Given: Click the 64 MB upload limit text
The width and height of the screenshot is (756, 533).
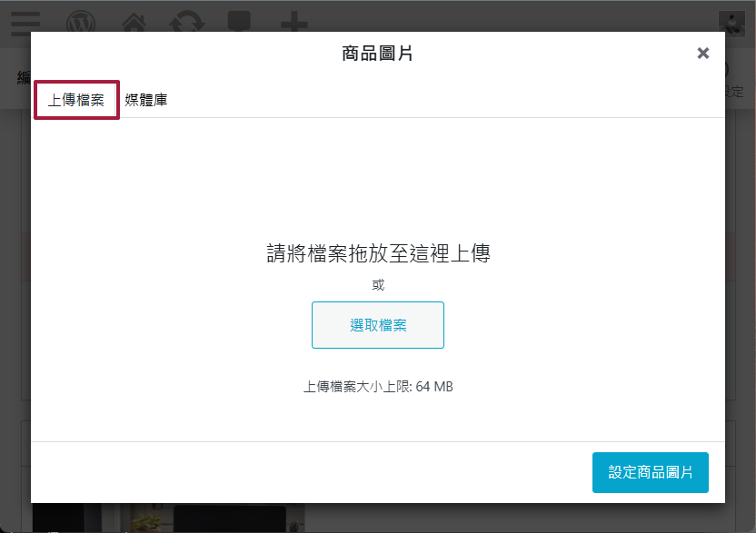Looking at the screenshot, I should point(378,386).
